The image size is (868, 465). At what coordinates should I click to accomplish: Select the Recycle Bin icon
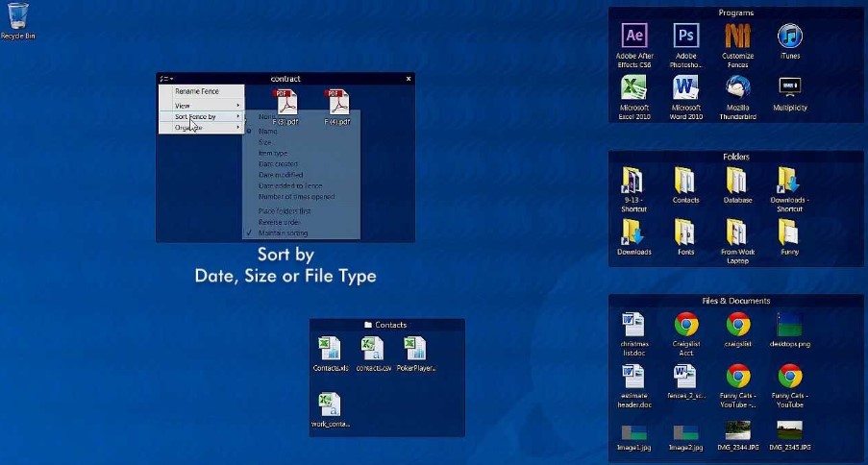(17, 16)
